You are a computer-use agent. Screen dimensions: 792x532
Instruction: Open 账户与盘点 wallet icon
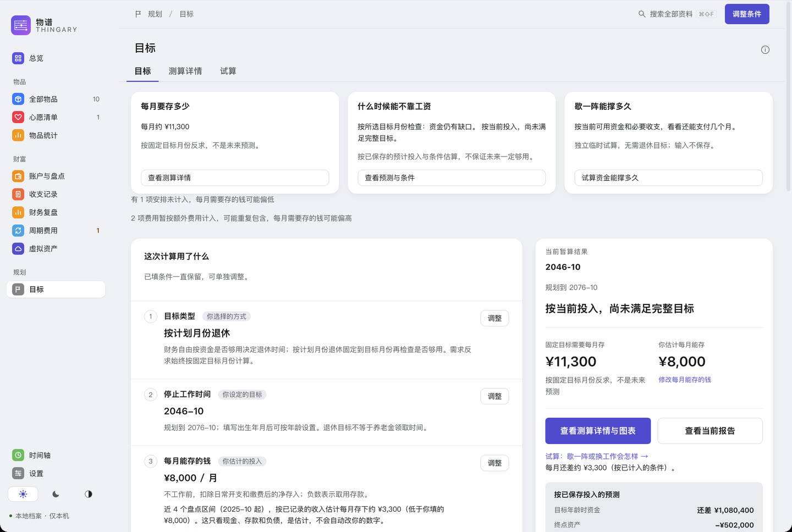pos(18,176)
